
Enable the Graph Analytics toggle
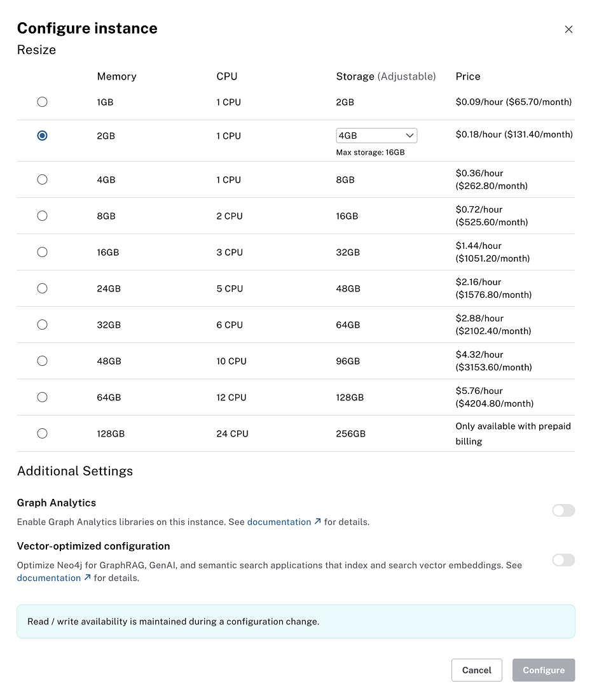pos(563,510)
